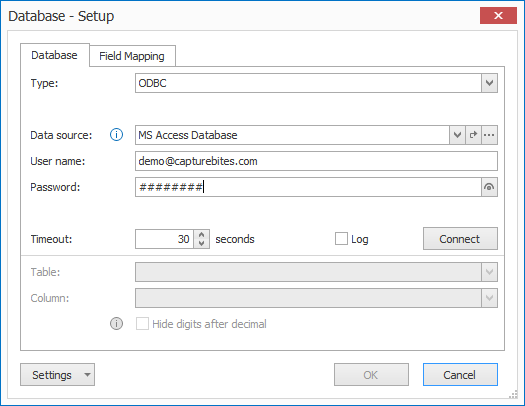525x406 pixels.
Task: Click the Connect button
Action: click(x=460, y=239)
